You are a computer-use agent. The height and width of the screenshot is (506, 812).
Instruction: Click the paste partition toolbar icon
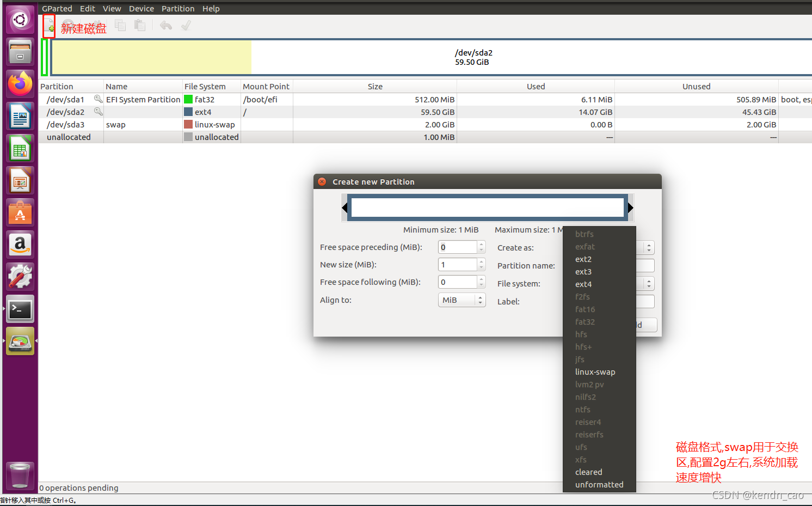coord(140,26)
